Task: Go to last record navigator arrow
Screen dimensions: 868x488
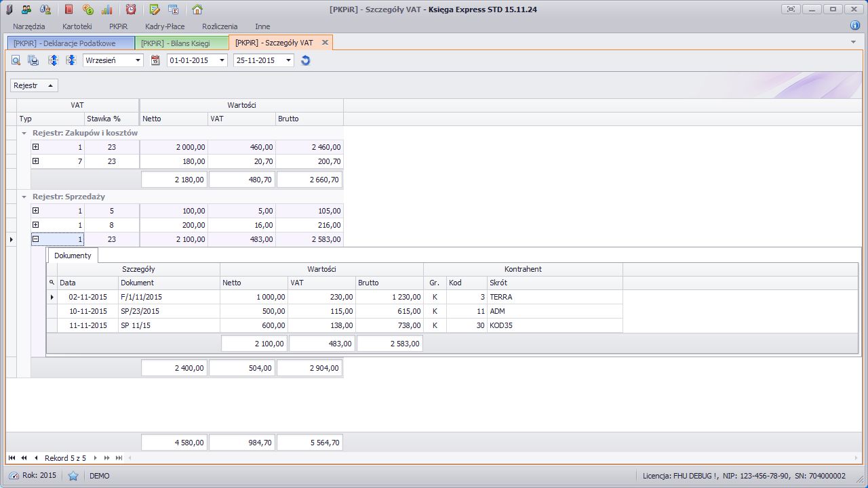Action: point(119,458)
